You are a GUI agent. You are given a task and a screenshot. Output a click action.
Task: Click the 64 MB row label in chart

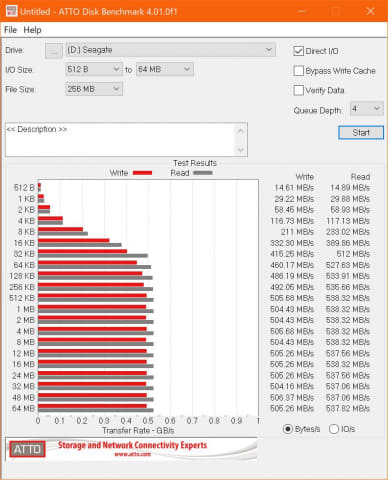click(23, 408)
